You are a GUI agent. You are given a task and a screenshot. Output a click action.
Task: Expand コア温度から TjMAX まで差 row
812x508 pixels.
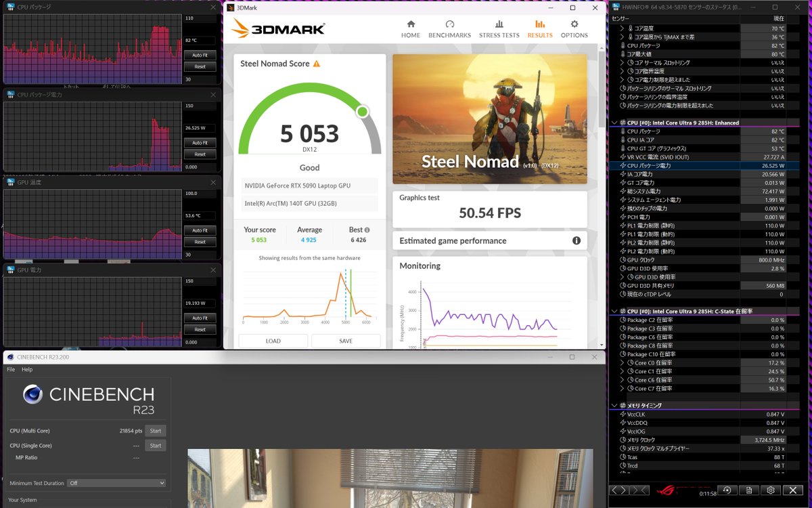click(623, 37)
